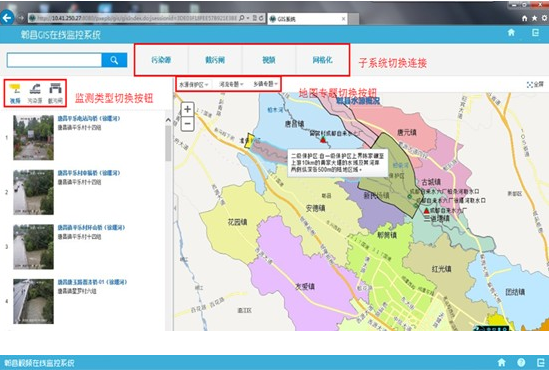The width and height of the screenshot is (549, 370).
Task: Click the yellow protection zone polygon on the map
Action: pyautogui.click(x=249, y=141)
